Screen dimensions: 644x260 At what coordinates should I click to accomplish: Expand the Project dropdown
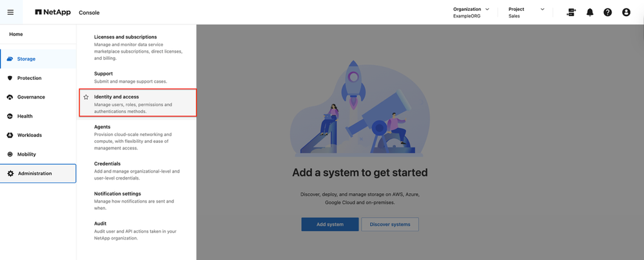point(542,9)
